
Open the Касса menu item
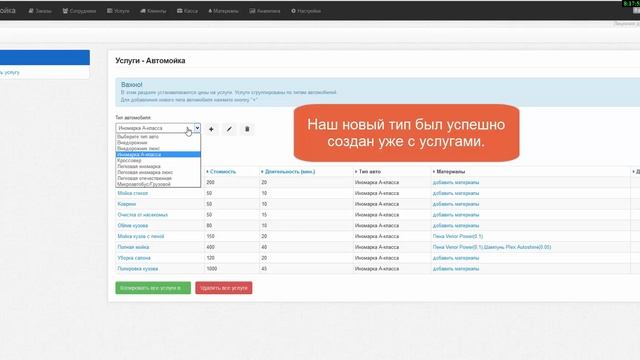click(187, 11)
